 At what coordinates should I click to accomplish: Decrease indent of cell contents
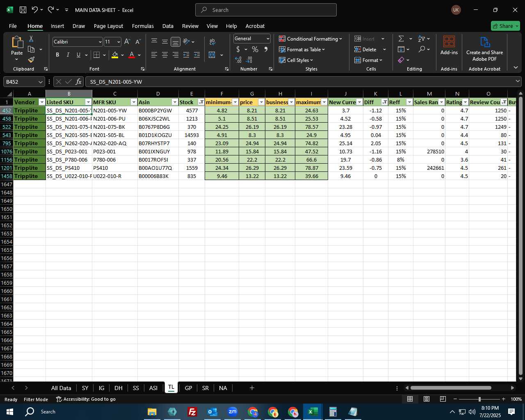(186, 55)
